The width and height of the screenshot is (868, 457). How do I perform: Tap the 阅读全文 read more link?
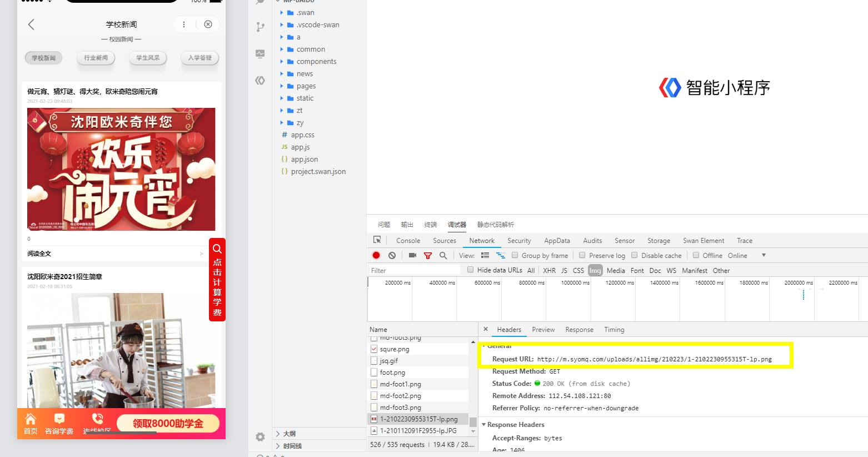pos(39,254)
